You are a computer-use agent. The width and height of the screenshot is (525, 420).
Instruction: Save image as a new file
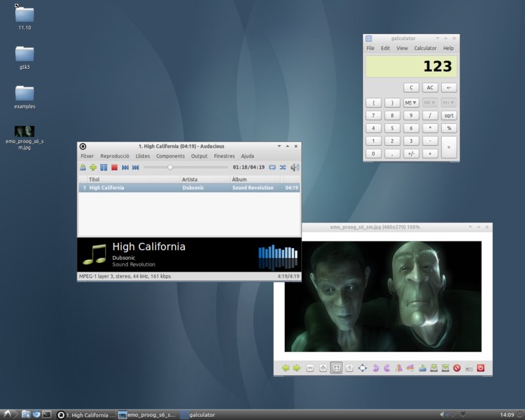[446, 368]
